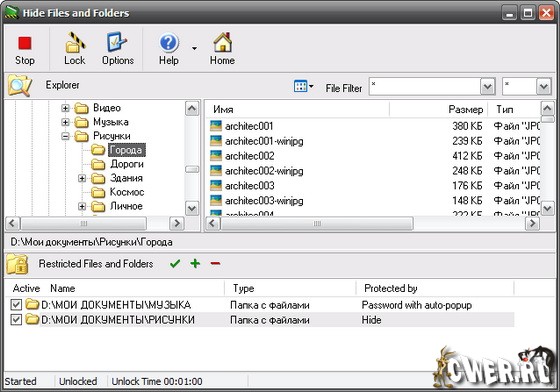Click the Help question mark icon
This screenshot has width=560, height=392.
click(x=169, y=43)
